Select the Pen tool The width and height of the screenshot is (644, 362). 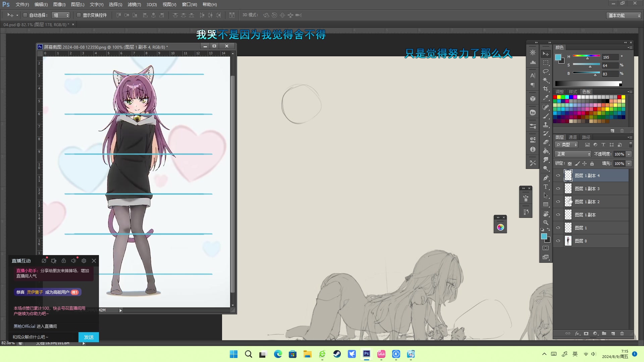click(546, 178)
